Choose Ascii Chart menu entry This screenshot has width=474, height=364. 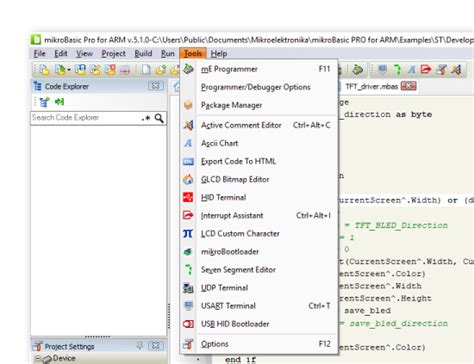pos(259,143)
